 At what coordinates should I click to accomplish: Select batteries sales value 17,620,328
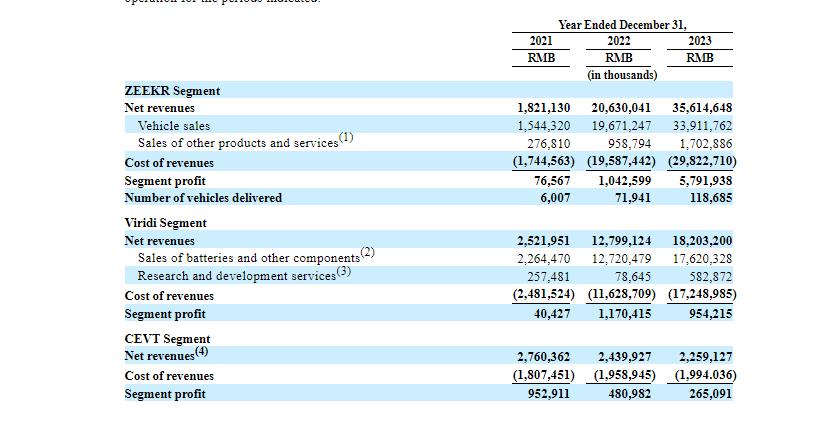tap(702, 259)
